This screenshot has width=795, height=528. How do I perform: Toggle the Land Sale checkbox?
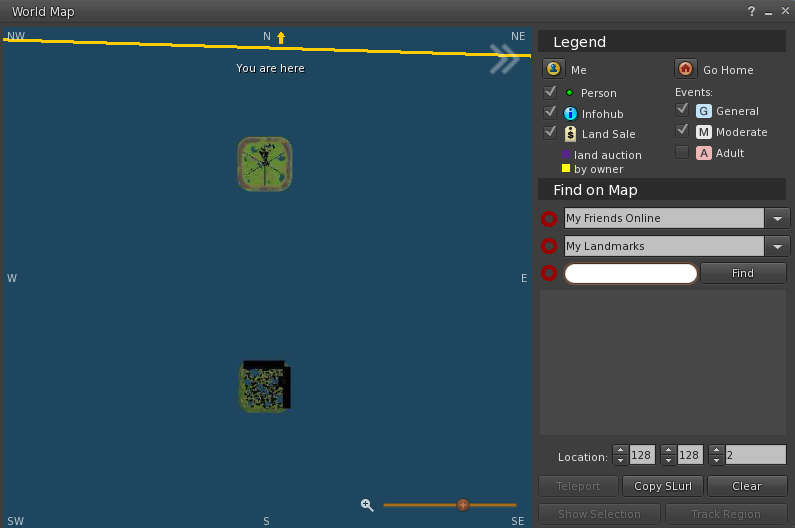click(x=550, y=132)
